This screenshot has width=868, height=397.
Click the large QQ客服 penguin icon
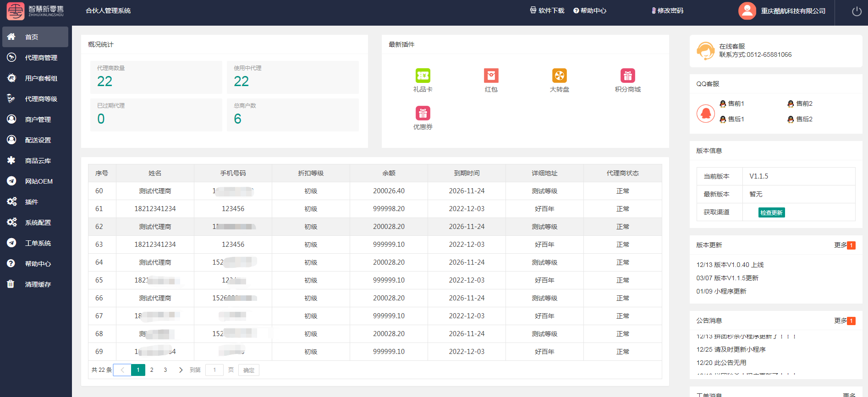coord(706,113)
